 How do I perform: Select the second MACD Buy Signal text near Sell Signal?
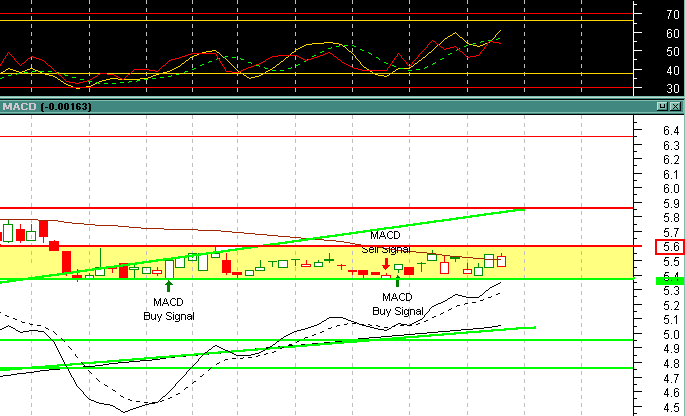[398, 304]
